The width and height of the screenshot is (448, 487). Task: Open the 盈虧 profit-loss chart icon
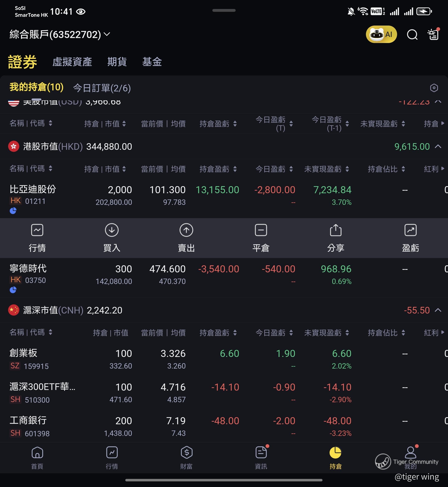(x=410, y=230)
